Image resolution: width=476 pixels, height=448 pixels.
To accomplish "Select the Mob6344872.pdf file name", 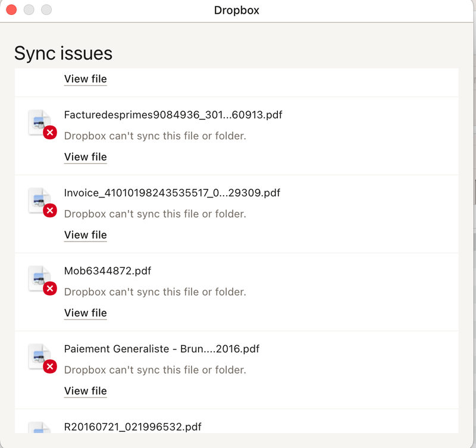I will coord(107,271).
